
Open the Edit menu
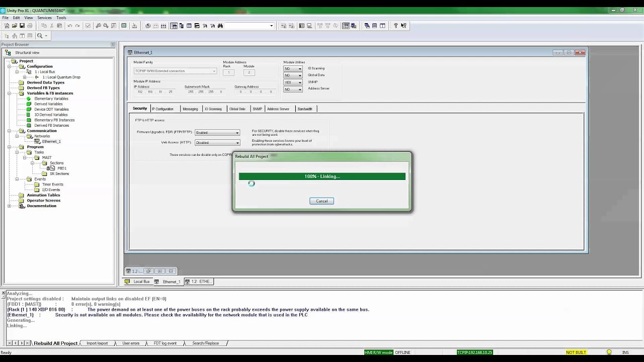(x=17, y=18)
